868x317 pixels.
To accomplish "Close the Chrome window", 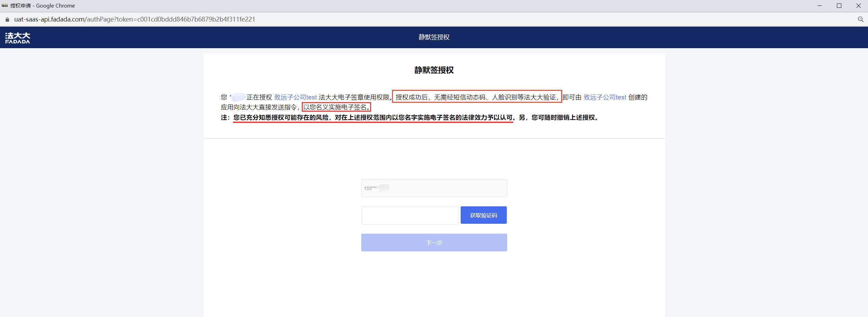I will coord(858,5).
